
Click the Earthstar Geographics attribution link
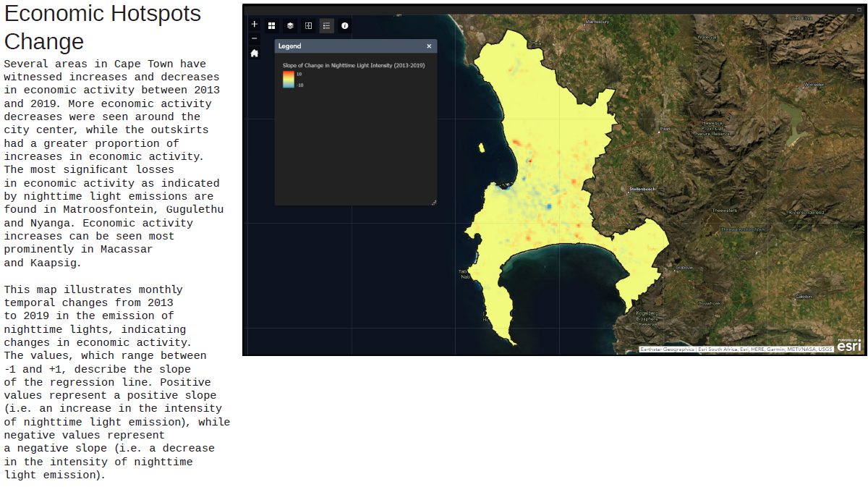pos(668,350)
